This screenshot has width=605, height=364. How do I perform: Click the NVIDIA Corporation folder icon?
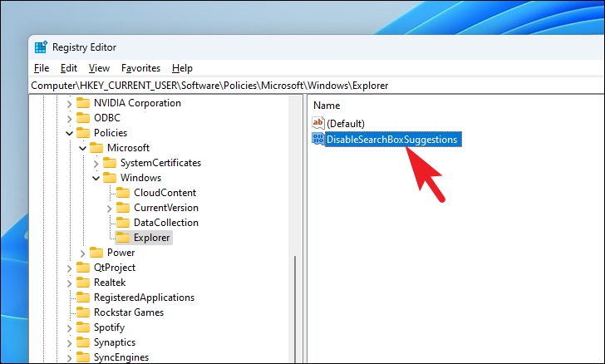click(x=83, y=103)
